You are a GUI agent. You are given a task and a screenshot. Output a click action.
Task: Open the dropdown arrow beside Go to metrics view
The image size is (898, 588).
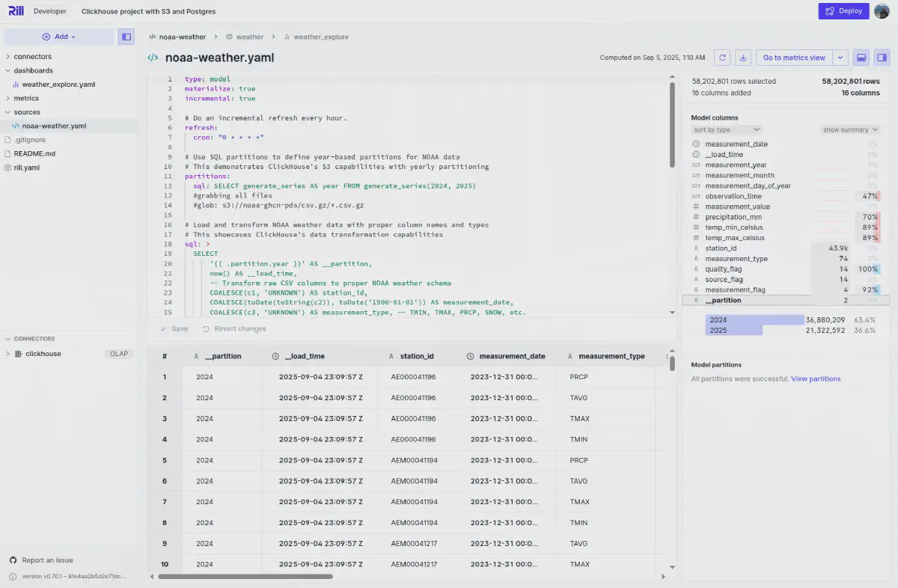click(x=840, y=58)
